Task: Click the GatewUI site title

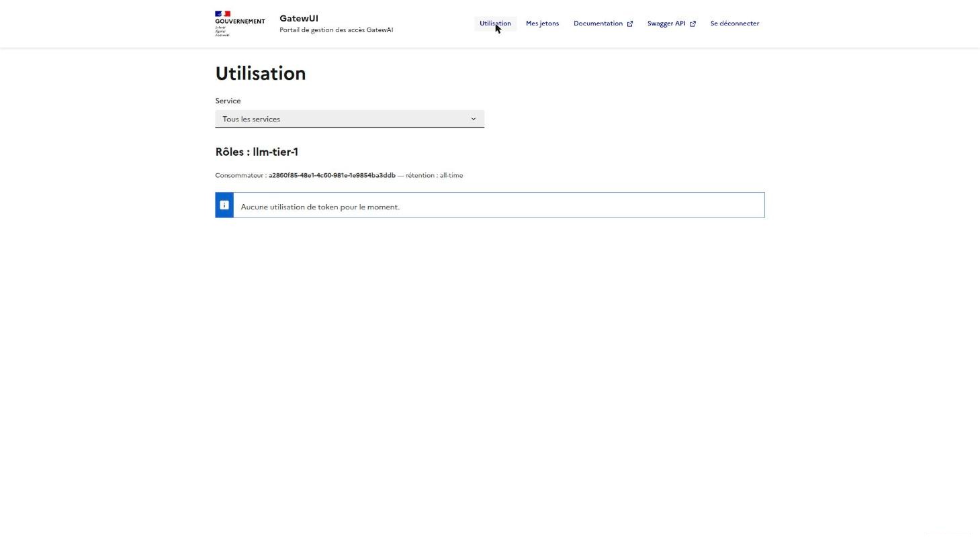Action: (299, 18)
